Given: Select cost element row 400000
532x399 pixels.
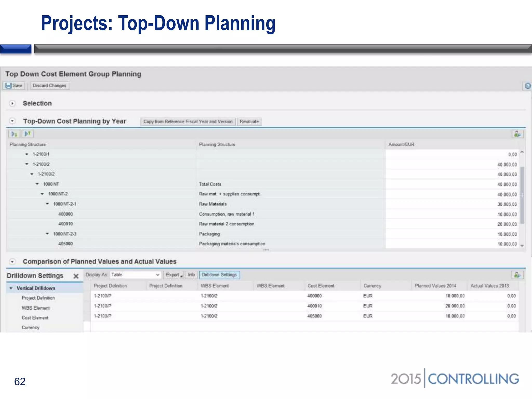Looking at the screenshot, I should coord(65,214).
